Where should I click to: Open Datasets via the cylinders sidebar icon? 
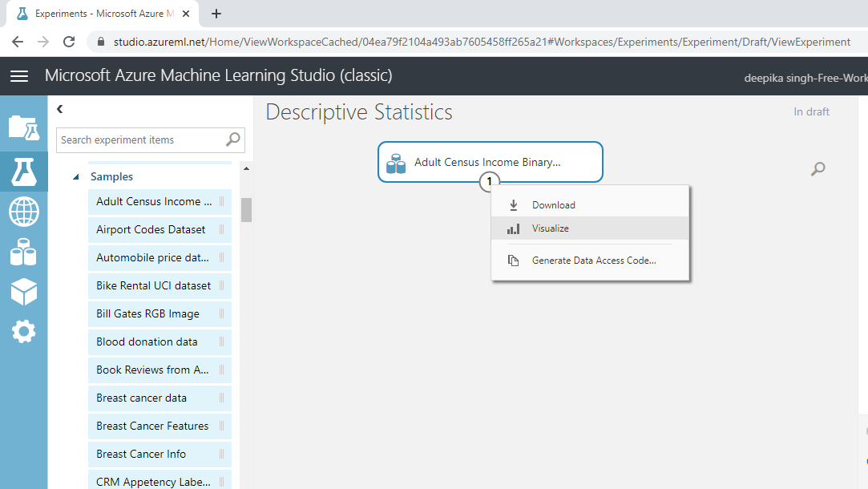click(x=24, y=252)
